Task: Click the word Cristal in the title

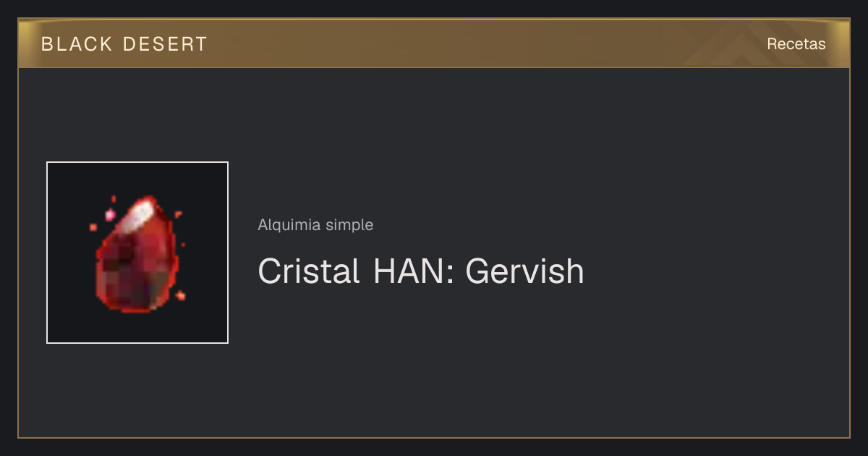Action: (309, 271)
